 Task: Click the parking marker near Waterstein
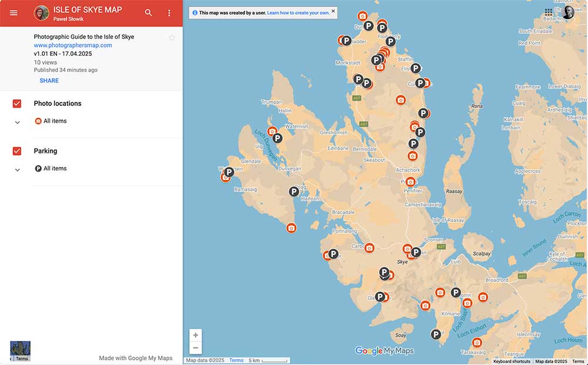229,172
